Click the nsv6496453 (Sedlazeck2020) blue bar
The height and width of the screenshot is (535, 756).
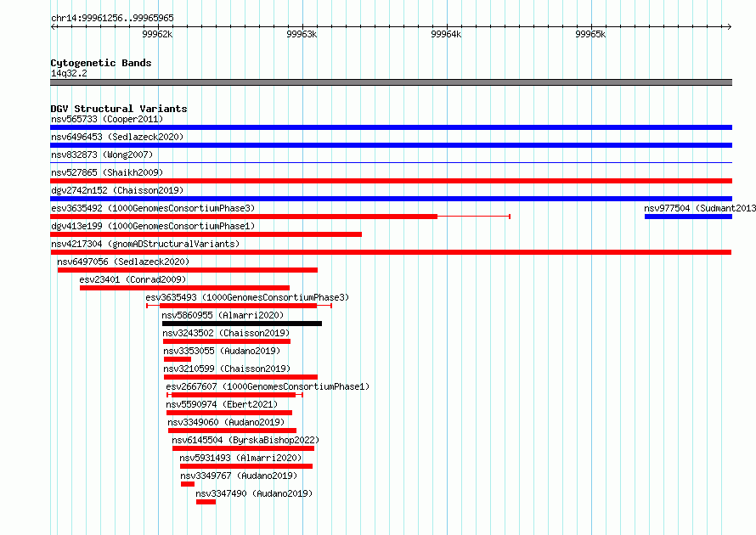click(x=391, y=145)
